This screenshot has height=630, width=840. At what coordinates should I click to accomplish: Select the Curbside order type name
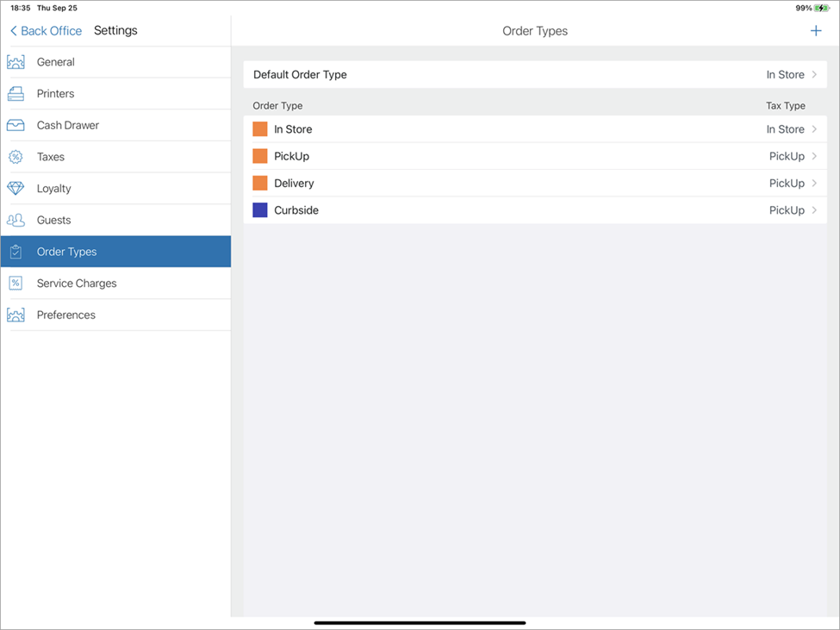296,210
